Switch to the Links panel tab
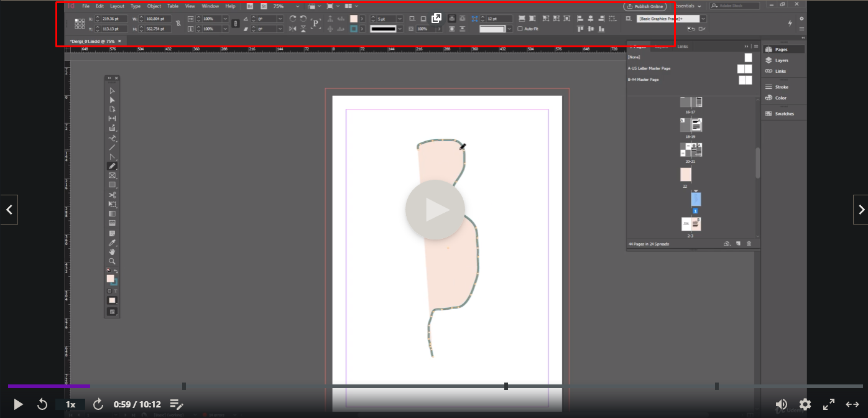This screenshot has height=418, width=868. [683, 47]
